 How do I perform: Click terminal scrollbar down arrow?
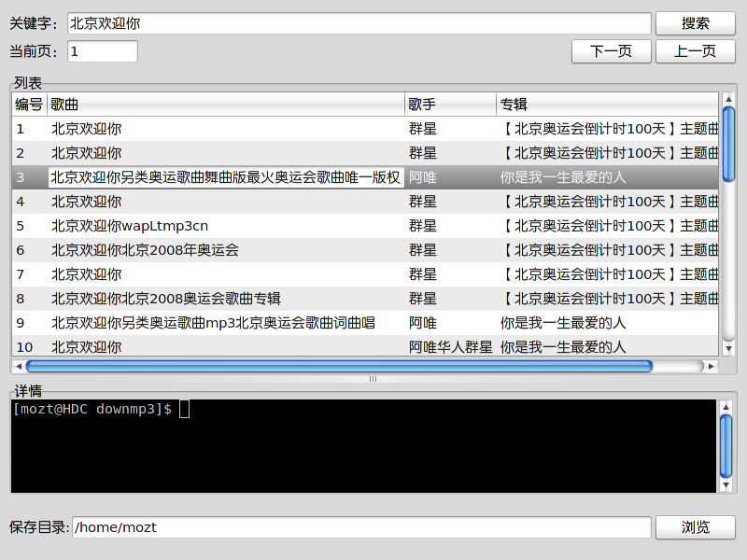coord(726,485)
